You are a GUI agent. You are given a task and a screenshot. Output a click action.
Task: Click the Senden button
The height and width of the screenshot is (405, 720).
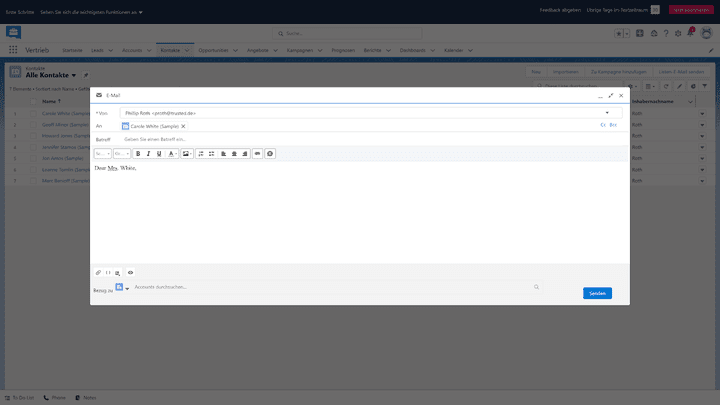(x=597, y=293)
